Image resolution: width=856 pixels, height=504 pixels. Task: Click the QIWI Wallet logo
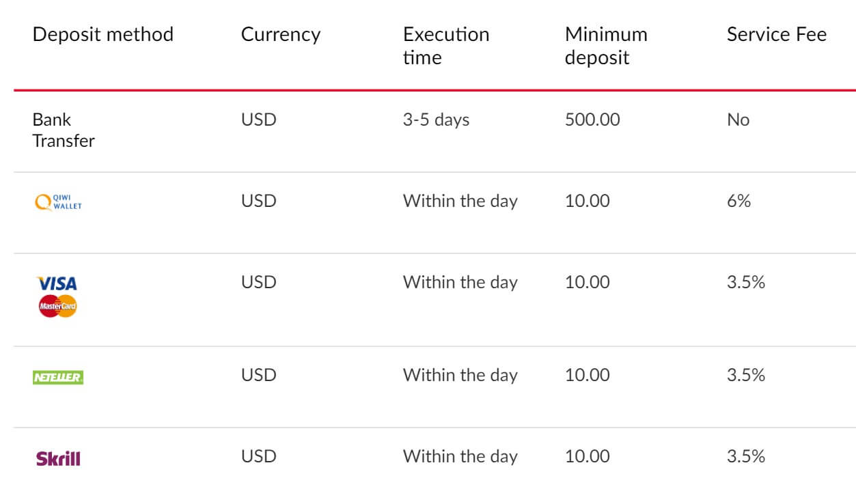pyautogui.click(x=58, y=201)
